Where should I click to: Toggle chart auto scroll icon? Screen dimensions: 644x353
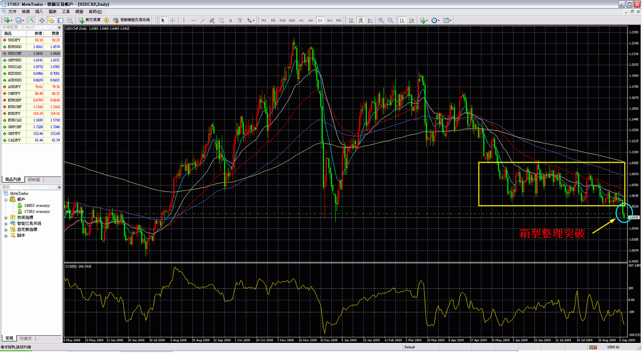402,20
